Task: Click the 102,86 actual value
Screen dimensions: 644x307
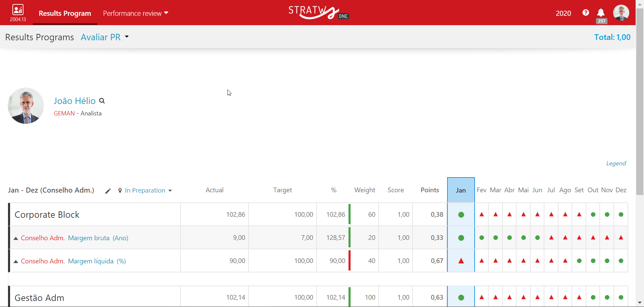Action: pyautogui.click(x=235, y=214)
